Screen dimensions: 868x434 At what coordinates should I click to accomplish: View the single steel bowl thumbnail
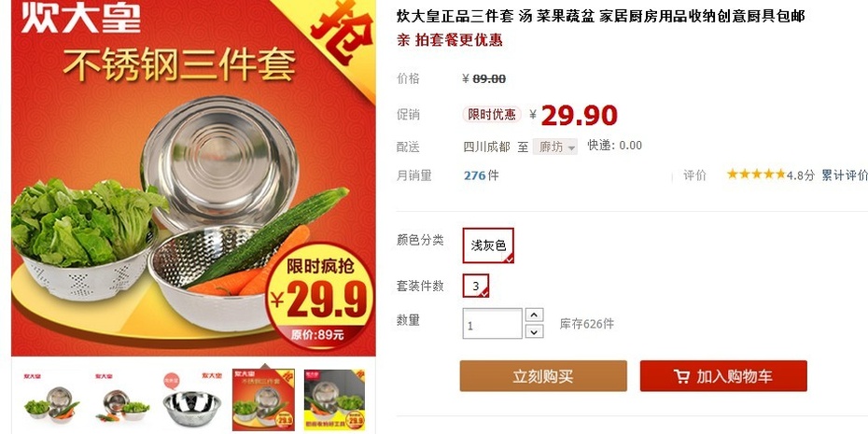[192, 399]
